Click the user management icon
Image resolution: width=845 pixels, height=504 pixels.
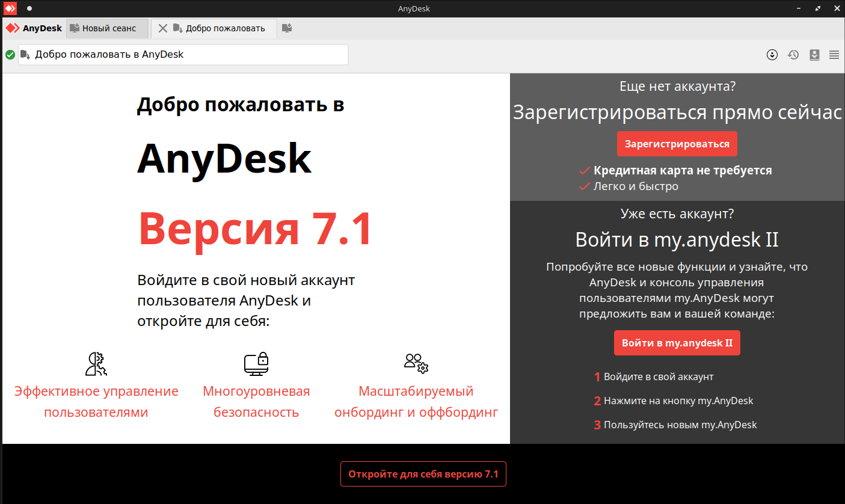96,363
